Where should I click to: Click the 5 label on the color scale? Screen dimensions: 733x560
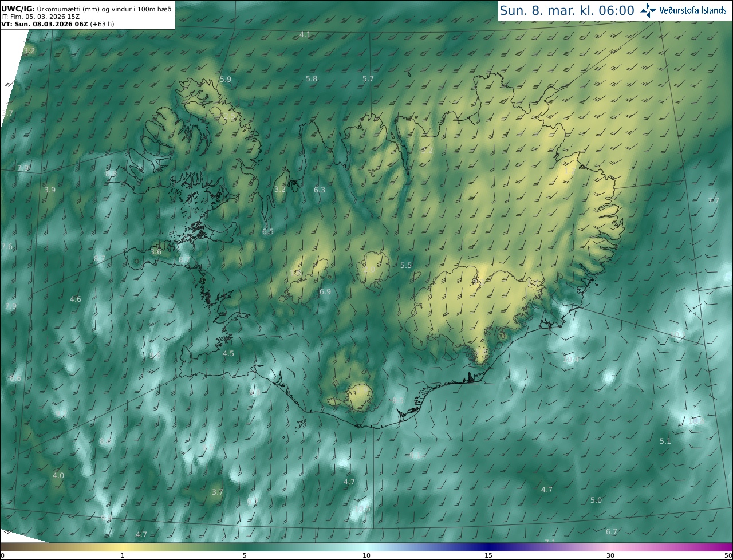[x=244, y=555]
